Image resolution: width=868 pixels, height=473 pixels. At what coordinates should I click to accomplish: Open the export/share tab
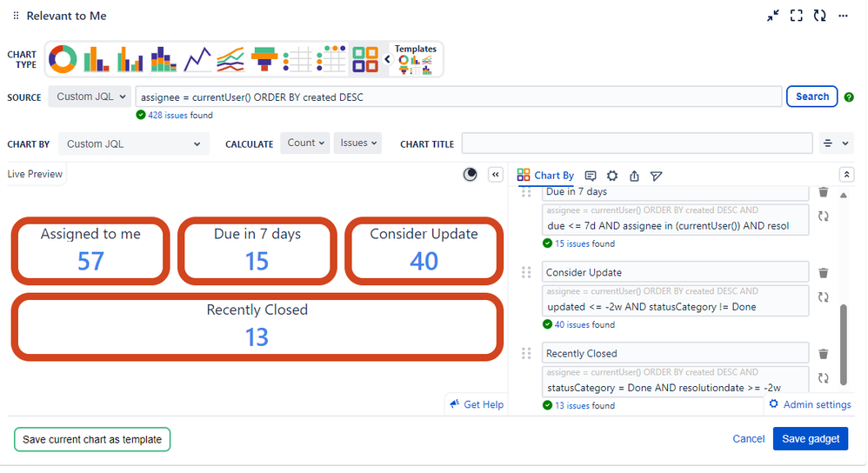[634, 176]
